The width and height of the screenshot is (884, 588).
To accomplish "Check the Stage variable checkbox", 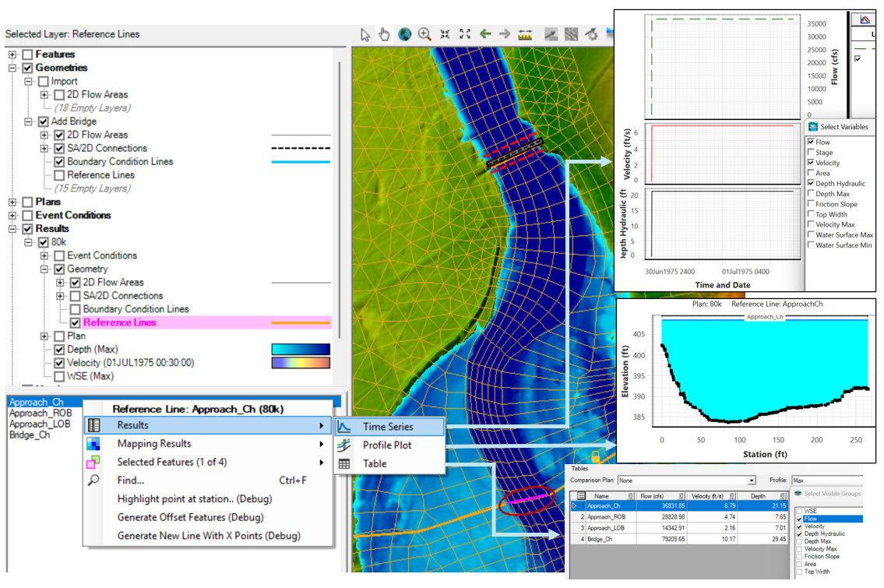I will click(812, 153).
